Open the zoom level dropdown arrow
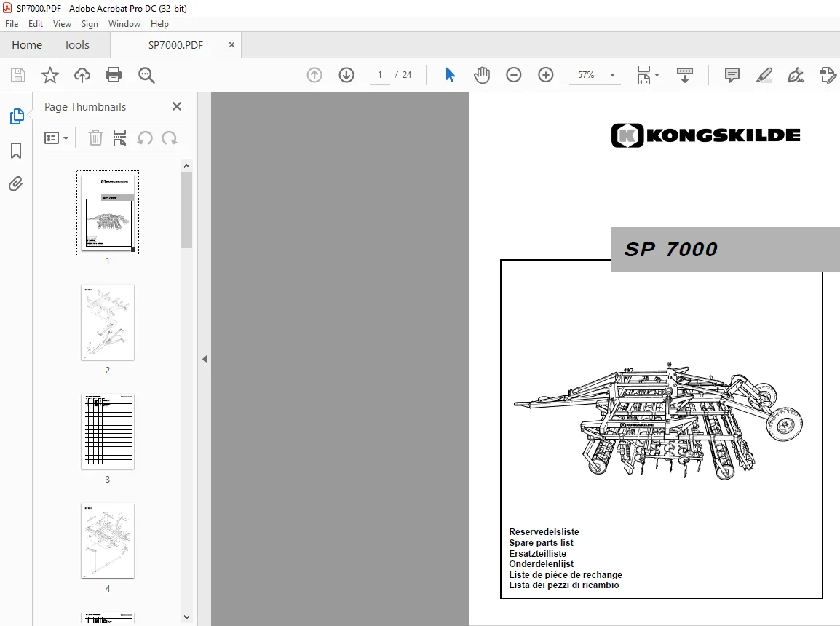Viewport: 840px width, 626px height. point(612,75)
